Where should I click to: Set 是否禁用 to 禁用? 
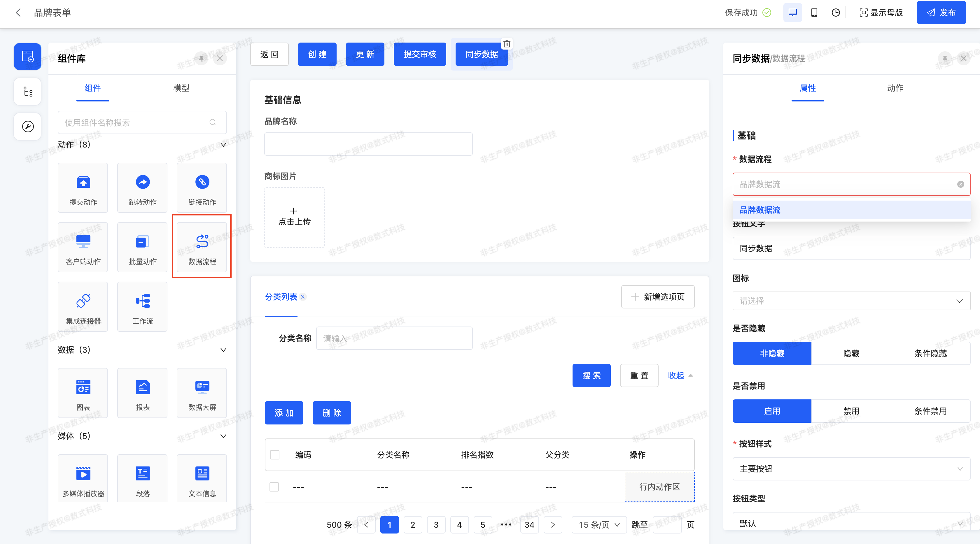851,411
